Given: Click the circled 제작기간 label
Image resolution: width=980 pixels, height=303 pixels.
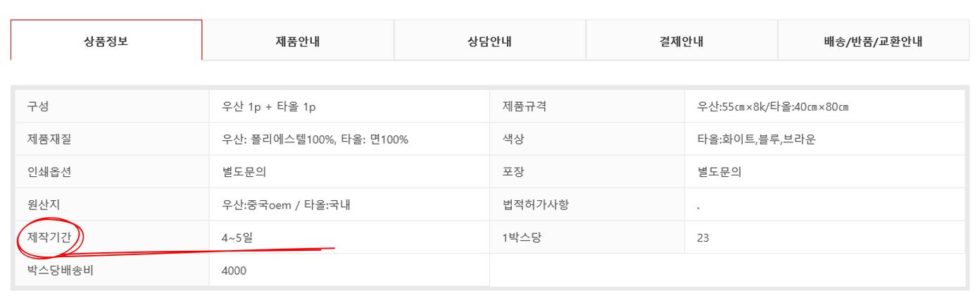Looking at the screenshot, I should point(49,237).
